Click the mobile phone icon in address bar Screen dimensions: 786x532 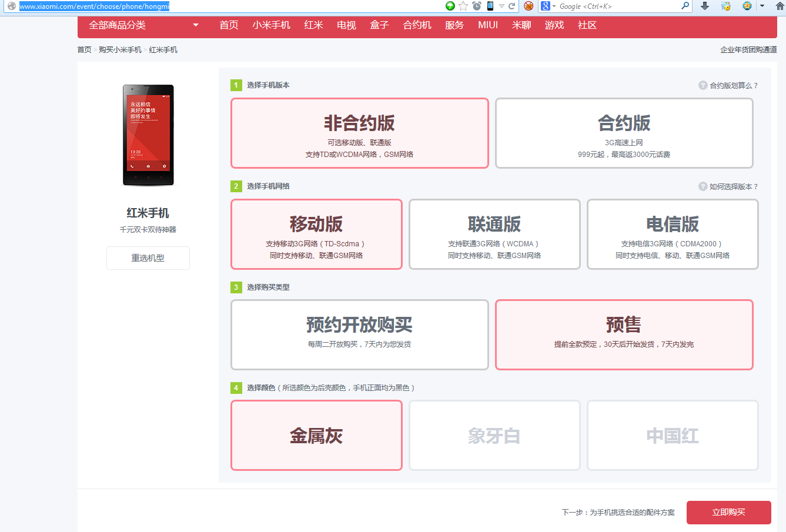pos(490,6)
